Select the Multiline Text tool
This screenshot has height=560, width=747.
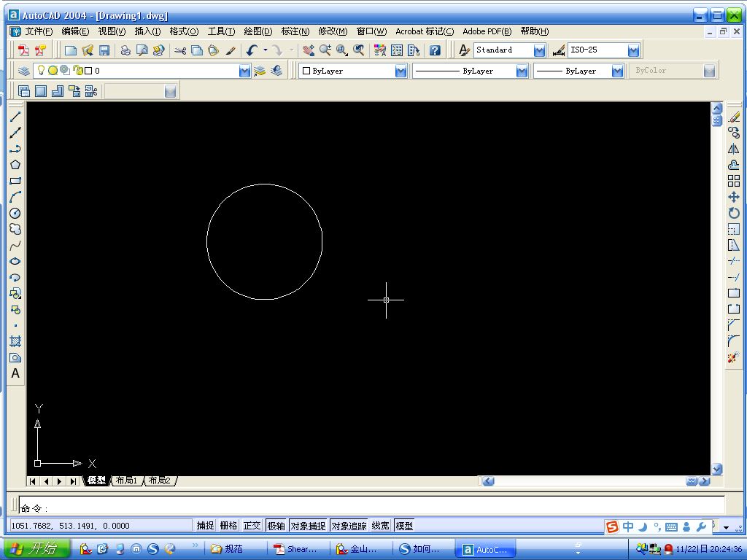tap(15, 374)
